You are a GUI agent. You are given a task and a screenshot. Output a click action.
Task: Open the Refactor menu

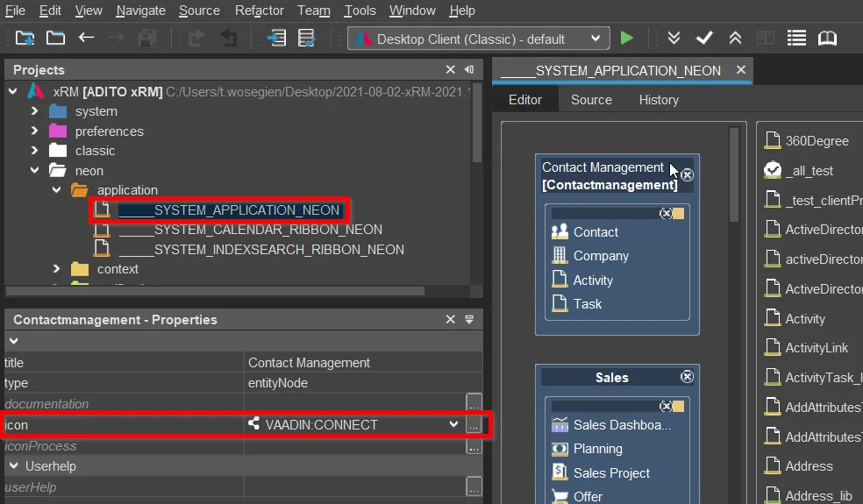[260, 11]
